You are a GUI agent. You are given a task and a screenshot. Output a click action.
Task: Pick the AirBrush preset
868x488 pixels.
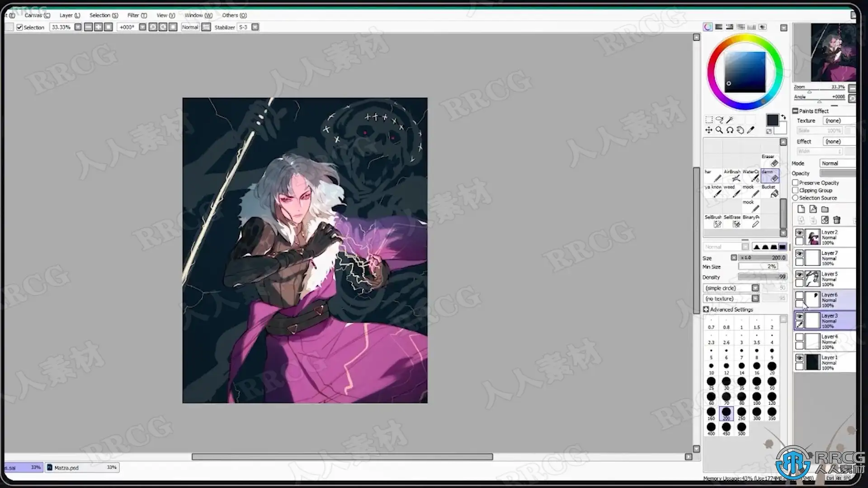732,176
